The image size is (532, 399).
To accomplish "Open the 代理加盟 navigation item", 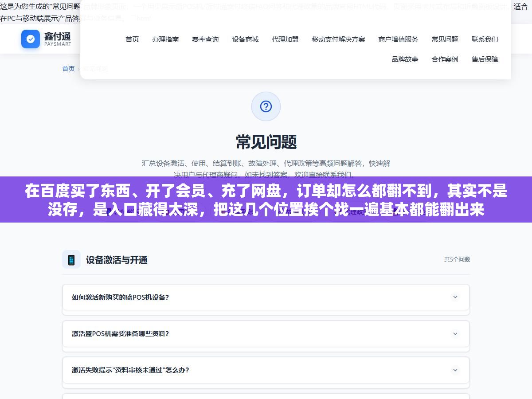I will coord(285,39).
